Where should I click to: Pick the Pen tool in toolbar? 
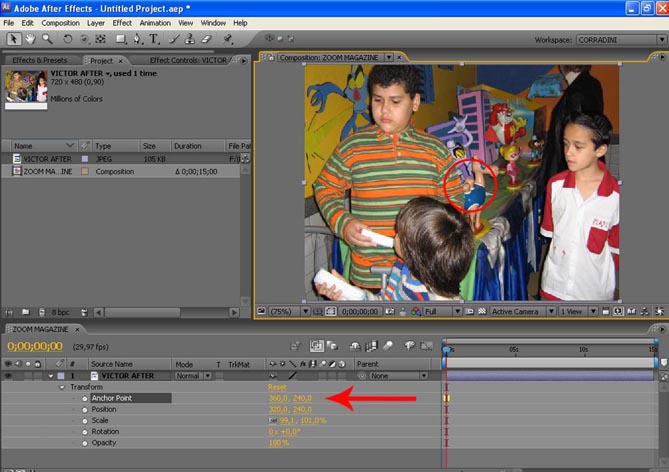tap(138, 39)
